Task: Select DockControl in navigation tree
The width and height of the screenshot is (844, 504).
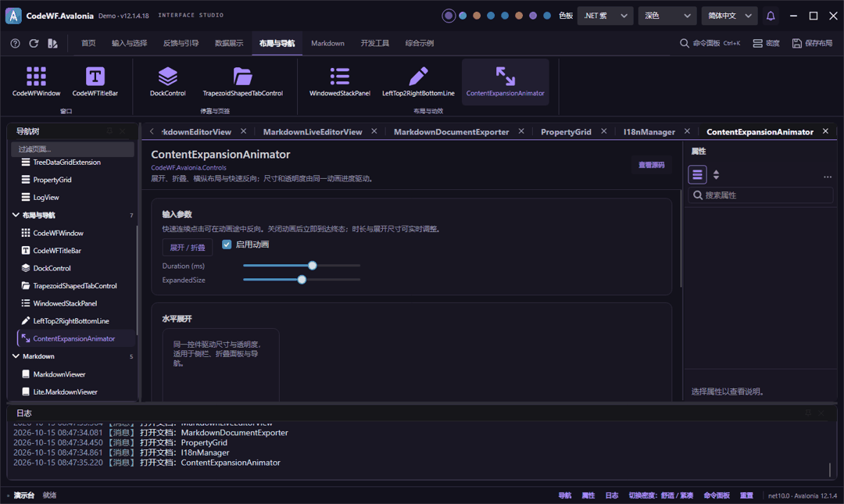Action: (52, 268)
